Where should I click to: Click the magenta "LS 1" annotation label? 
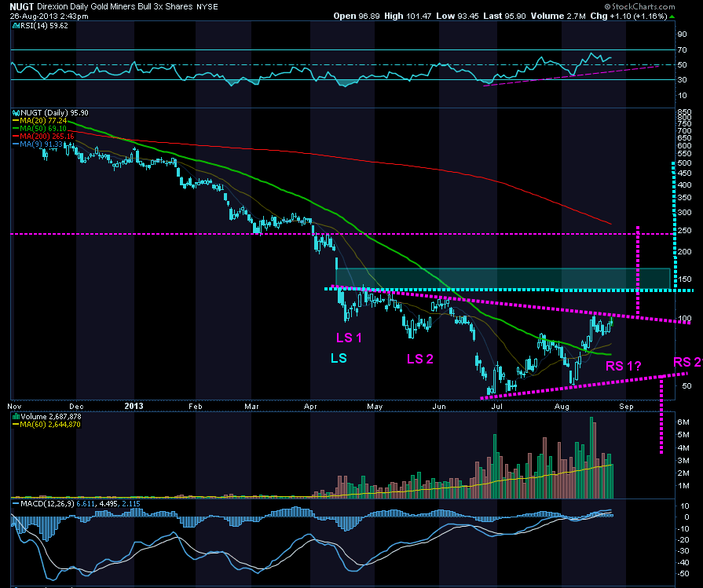(349, 338)
